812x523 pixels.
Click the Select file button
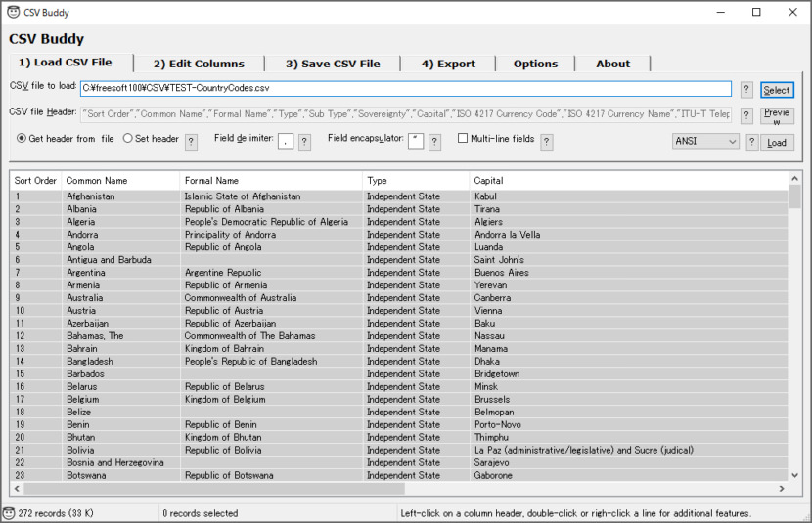(x=777, y=90)
